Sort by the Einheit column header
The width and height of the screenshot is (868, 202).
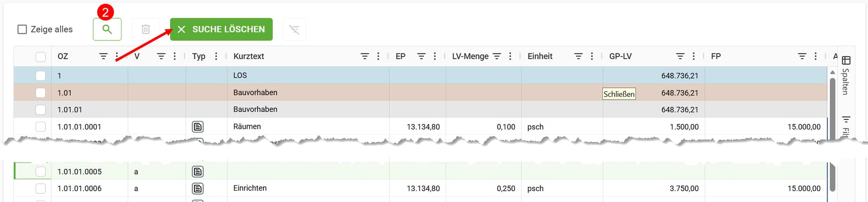(540, 56)
